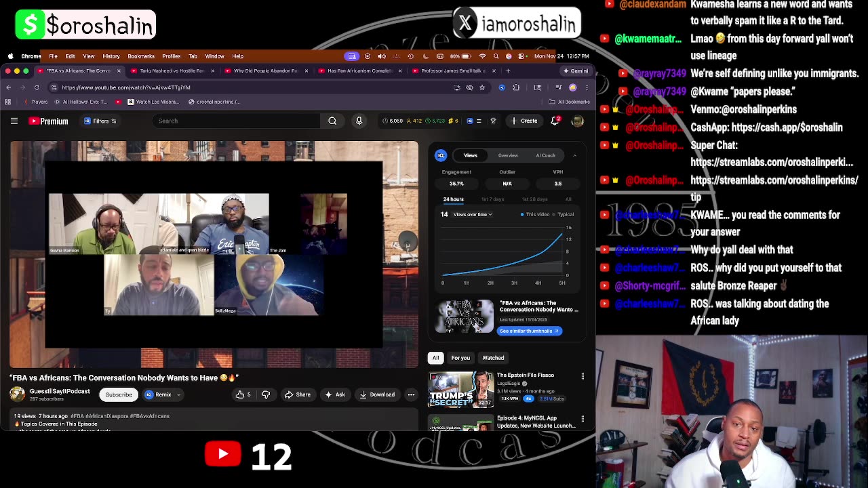Click the Share button
Screen dimensions: 868x488
(298, 394)
